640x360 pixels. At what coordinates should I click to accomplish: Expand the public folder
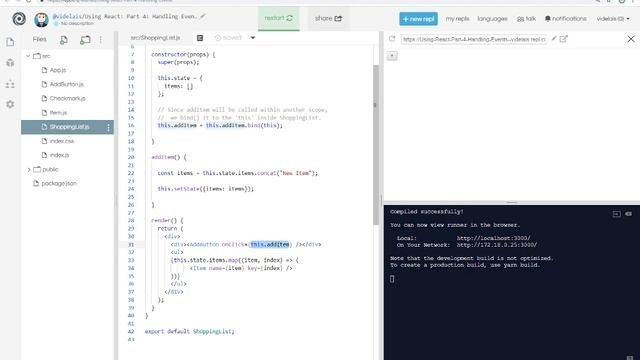click(x=29, y=169)
